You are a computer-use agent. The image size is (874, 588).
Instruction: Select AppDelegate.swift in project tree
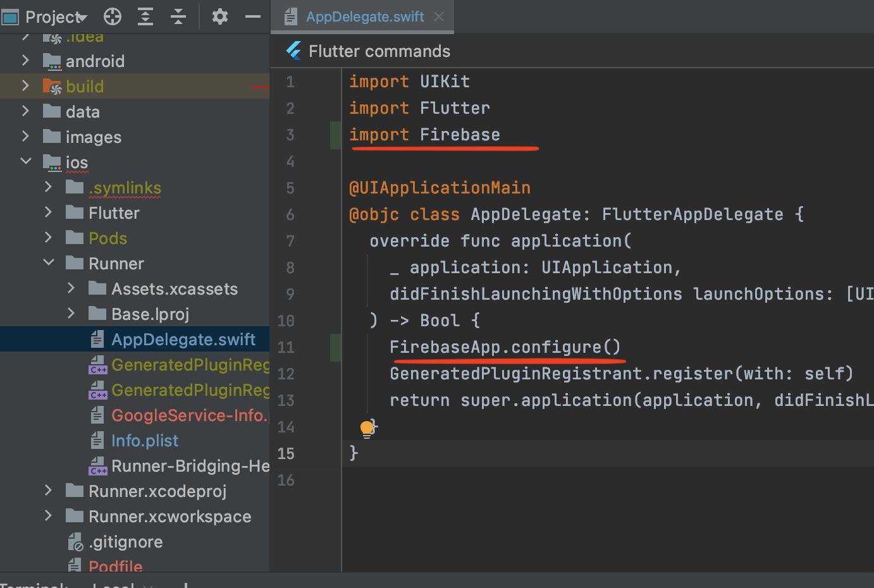183,340
